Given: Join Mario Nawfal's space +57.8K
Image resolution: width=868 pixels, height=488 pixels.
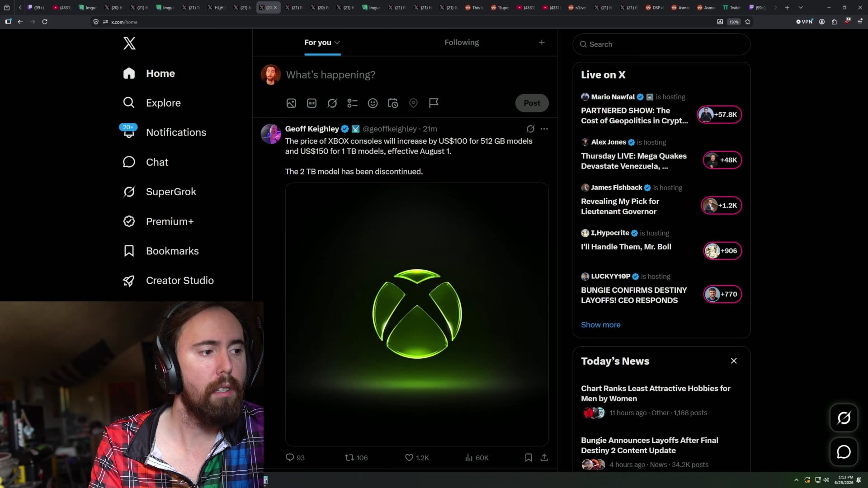Looking at the screenshot, I should click(719, 115).
